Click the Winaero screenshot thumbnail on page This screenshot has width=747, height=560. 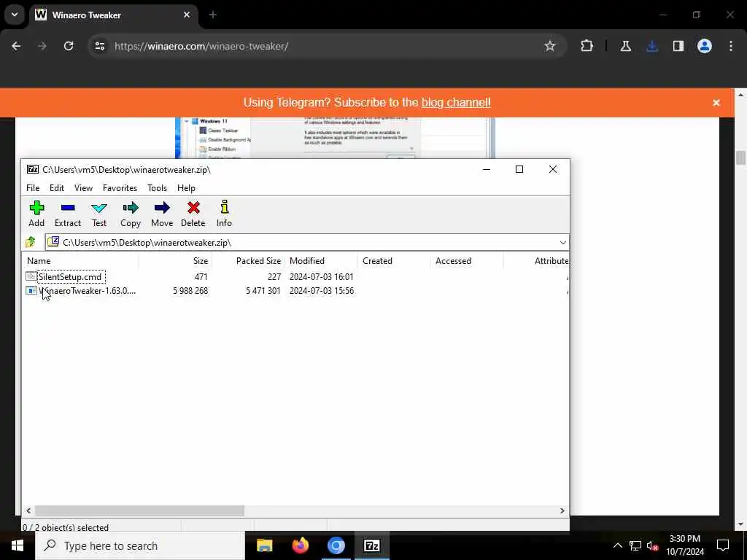pos(336,138)
